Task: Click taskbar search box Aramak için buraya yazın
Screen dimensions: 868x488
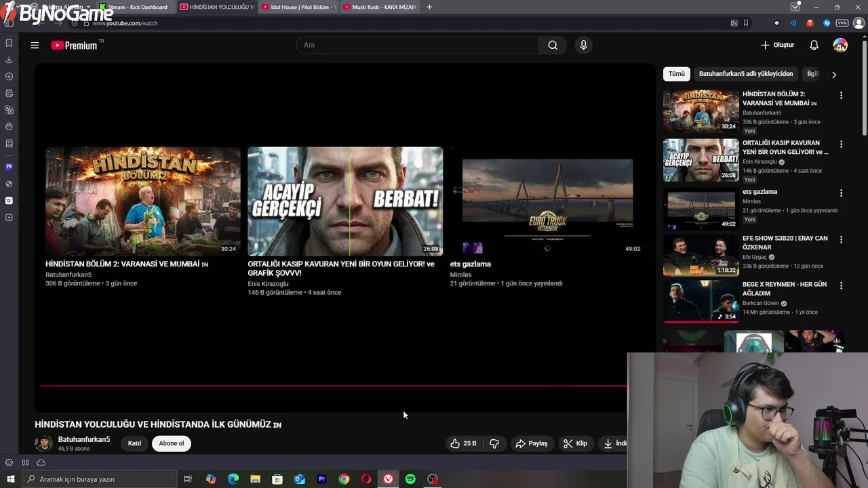Action: (99, 479)
